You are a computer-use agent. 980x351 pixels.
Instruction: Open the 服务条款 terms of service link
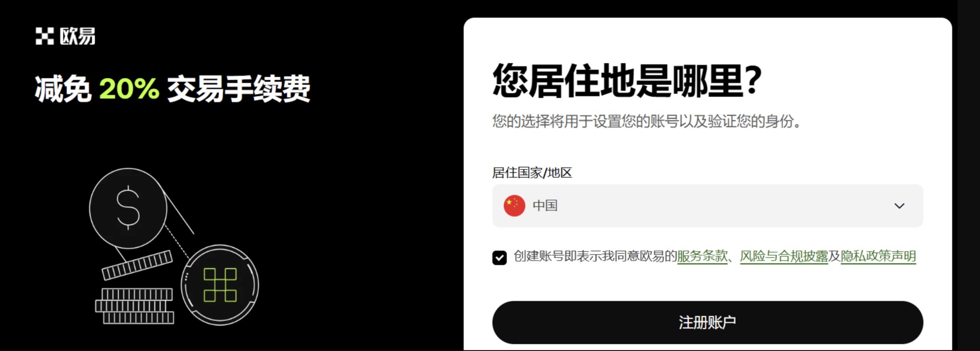(x=702, y=256)
